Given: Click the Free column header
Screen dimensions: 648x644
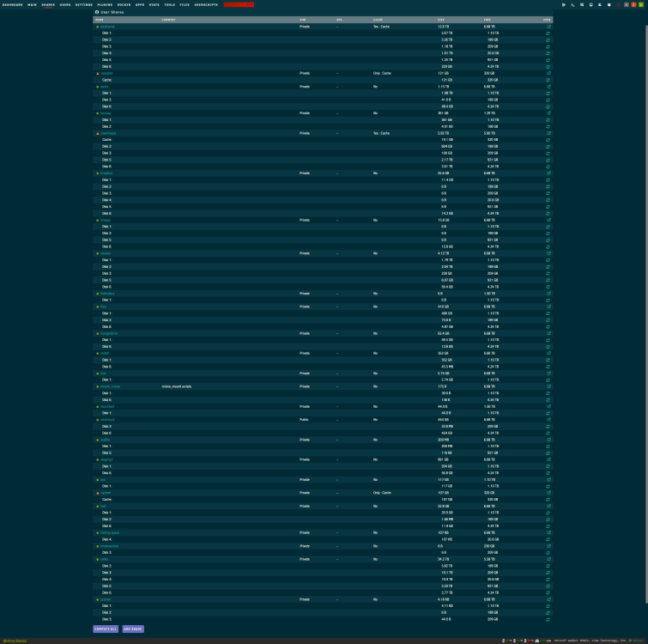Looking at the screenshot, I should click(488, 20).
